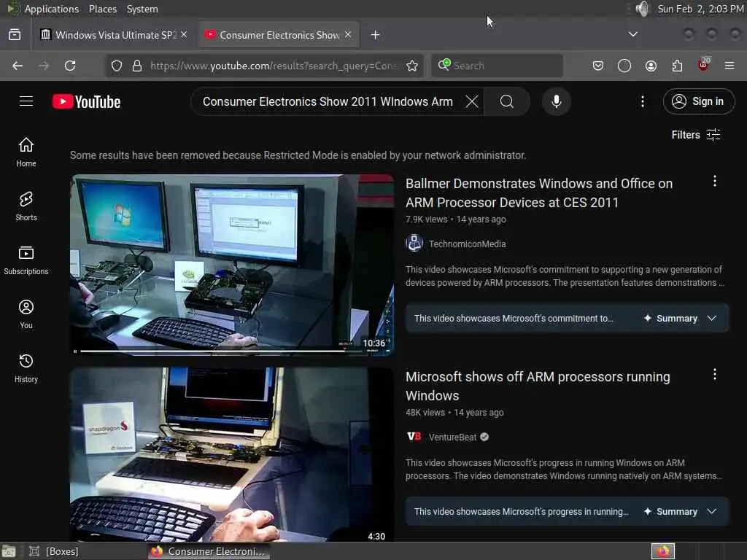Open Home in YouTube sidebar
Viewport: 747px width, 560px height.
(26, 152)
